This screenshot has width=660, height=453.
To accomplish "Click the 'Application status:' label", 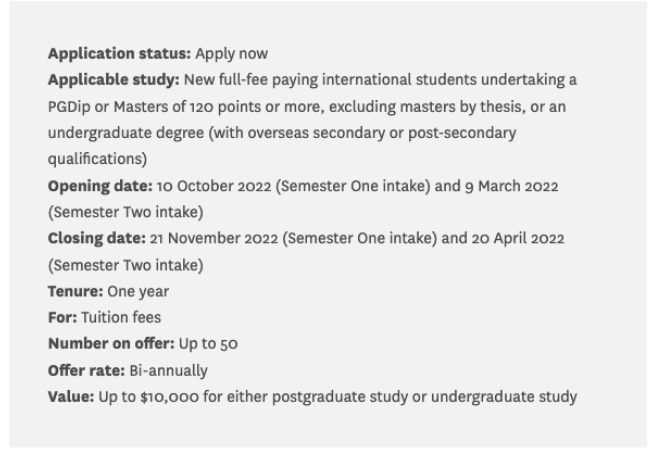I will [x=120, y=54].
